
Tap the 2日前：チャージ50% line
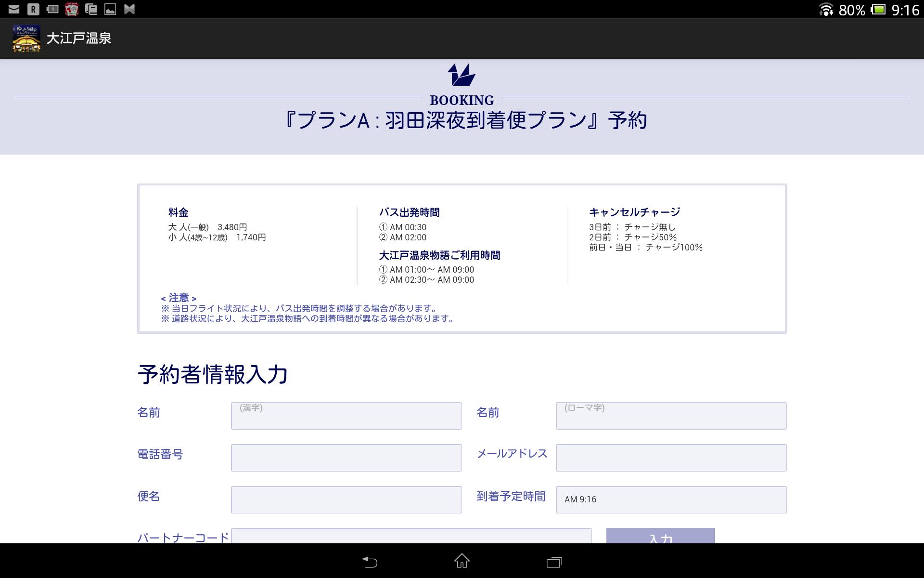click(633, 237)
